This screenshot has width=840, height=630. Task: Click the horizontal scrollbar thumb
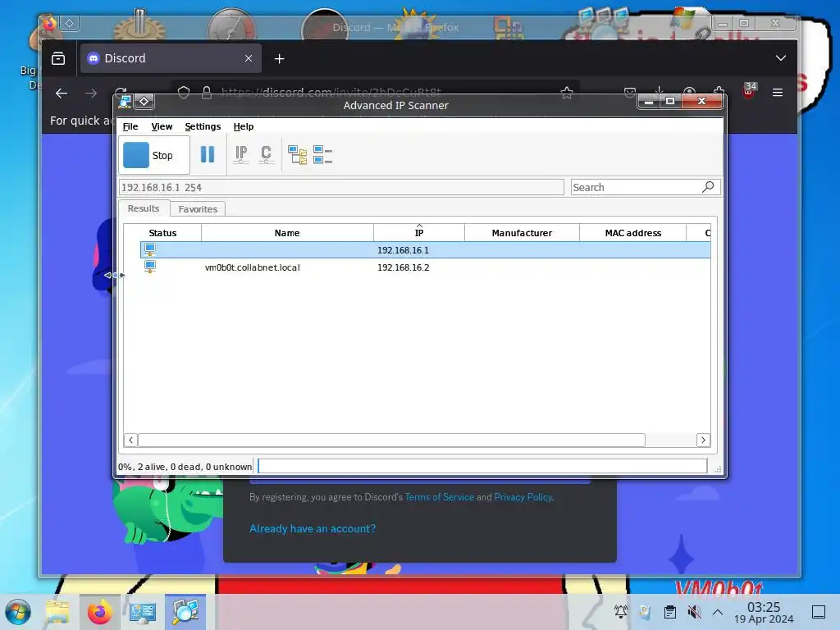pyautogui.click(x=391, y=440)
